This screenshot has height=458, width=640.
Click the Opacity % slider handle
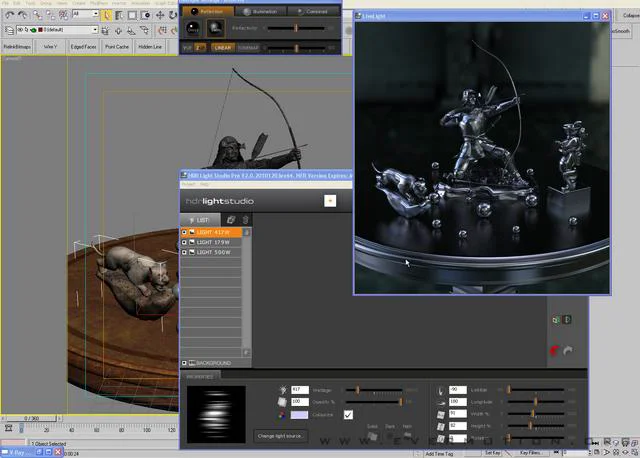401,402
